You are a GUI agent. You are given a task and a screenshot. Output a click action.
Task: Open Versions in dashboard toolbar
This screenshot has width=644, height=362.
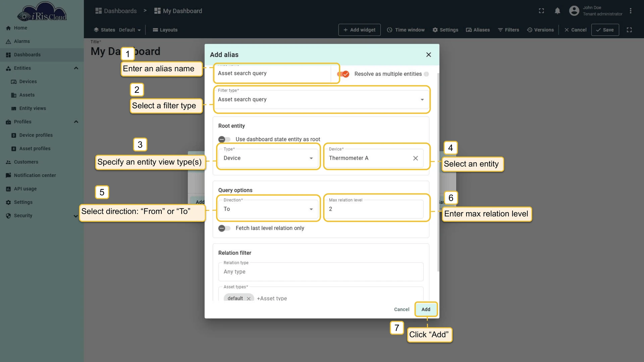[x=540, y=30]
